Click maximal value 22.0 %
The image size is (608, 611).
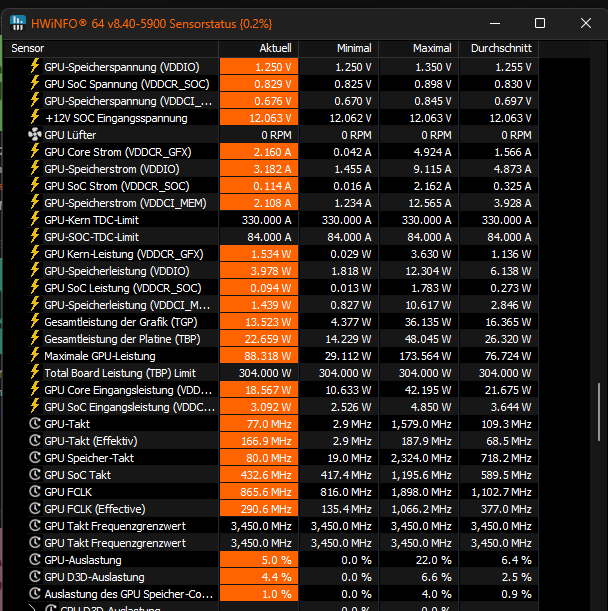pos(433,560)
